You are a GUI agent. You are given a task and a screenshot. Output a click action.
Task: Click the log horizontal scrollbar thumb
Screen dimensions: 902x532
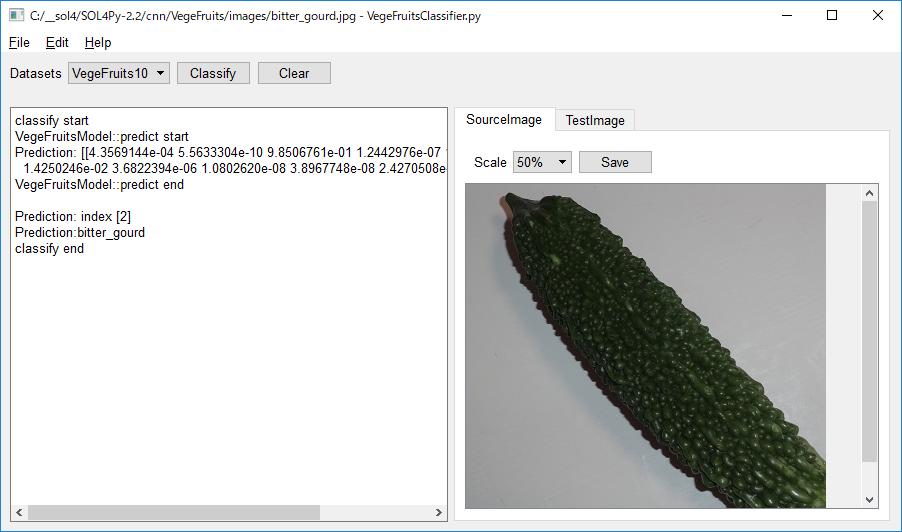coord(174,512)
